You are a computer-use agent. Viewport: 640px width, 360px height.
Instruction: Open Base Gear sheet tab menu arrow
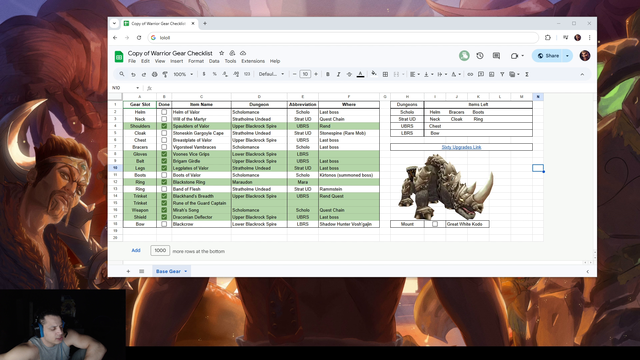[186, 271]
